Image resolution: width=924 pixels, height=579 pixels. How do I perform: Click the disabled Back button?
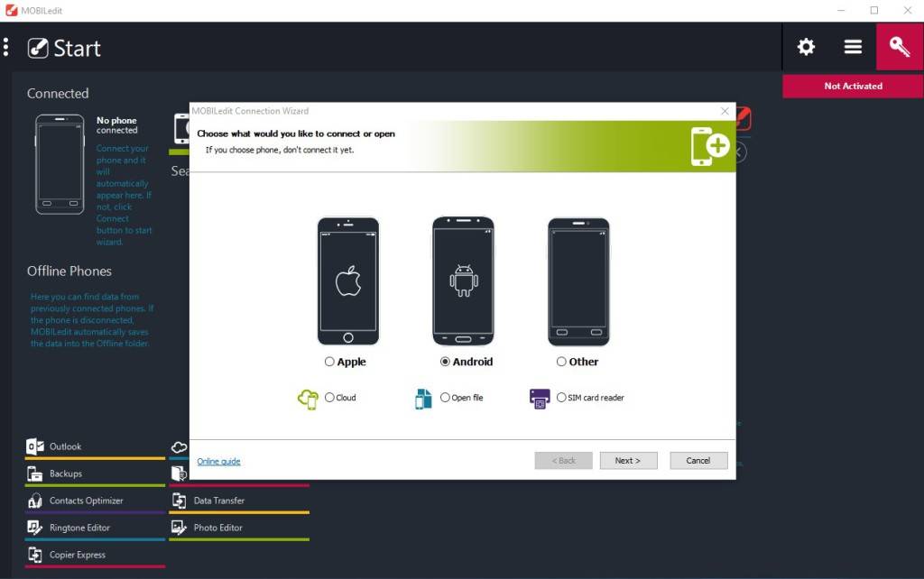coord(563,461)
